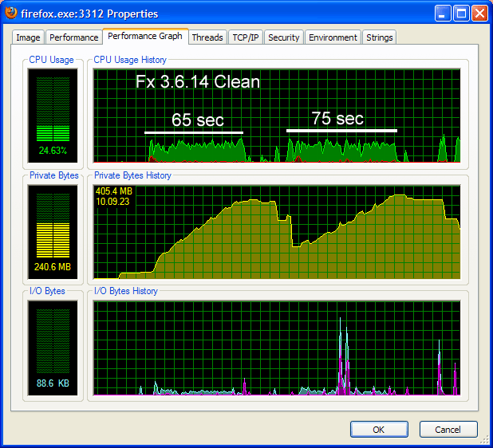Close the Properties window
This screenshot has height=448, width=493.
tap(479, 14)
